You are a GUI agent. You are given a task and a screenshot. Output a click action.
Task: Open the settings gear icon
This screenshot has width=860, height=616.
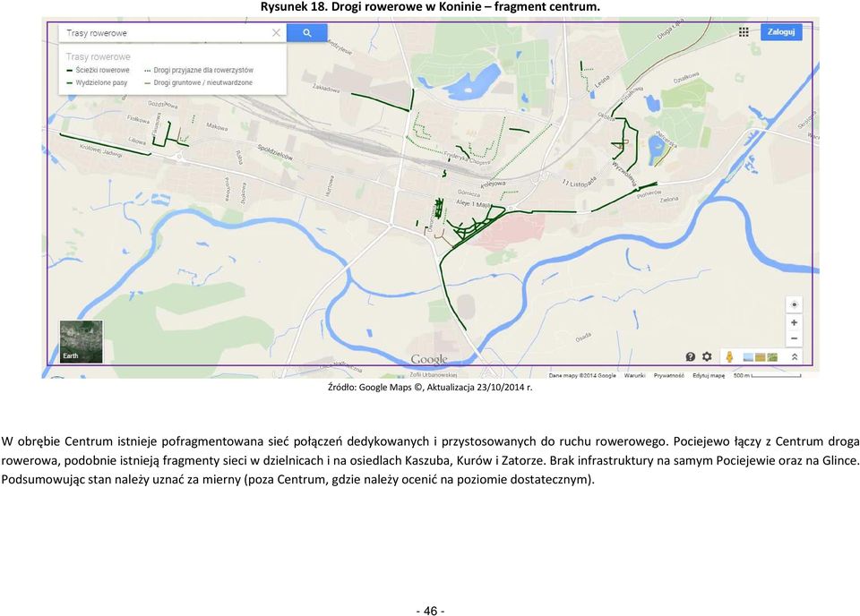click(x=707, y=356)
